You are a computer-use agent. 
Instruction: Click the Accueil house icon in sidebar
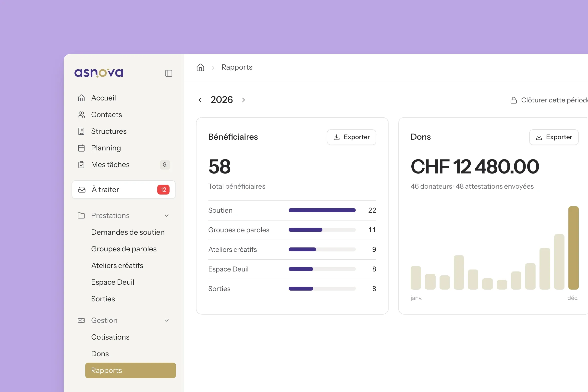[x=81, y=98]
